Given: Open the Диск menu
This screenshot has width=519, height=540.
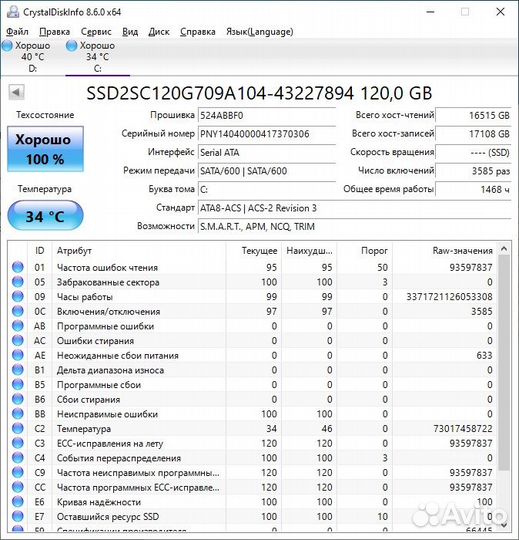Looking at the screenshot, I should coord(159,32).
